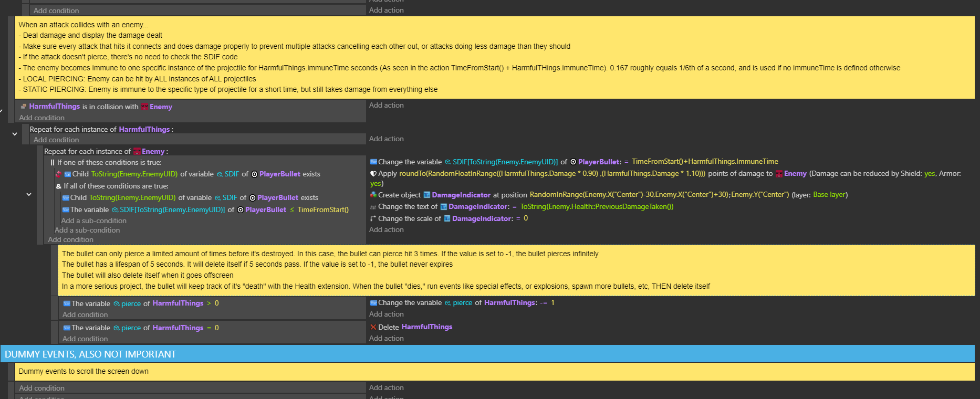
Task: Click the 'Dummy events to scroll' comment
Action: (84, 372)
